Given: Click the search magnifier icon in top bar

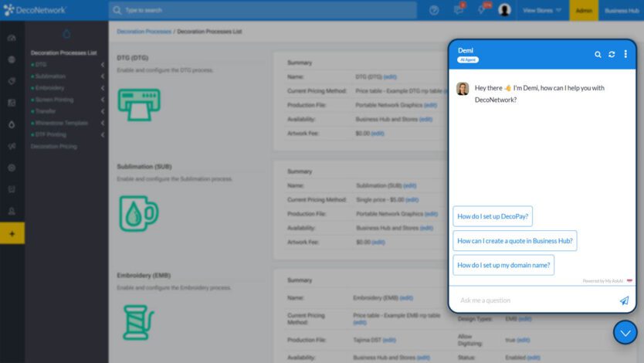Looking at the screenshot, I should [117, 10].
